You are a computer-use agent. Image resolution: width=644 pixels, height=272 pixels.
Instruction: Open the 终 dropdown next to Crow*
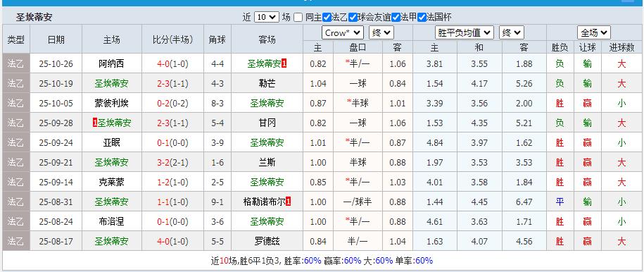pos(381,32)
